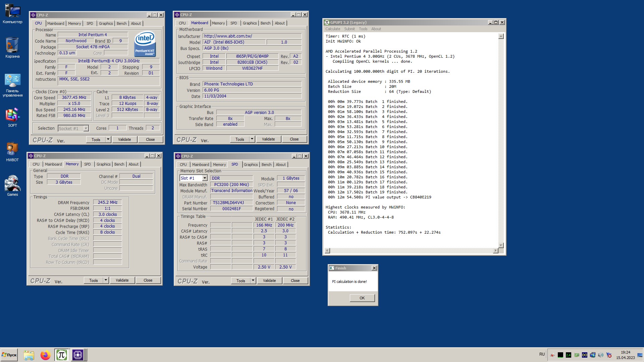This screenshot has height=362, width=644.
Task: Open the Games desktop shortcut
Action: point(12,186)
